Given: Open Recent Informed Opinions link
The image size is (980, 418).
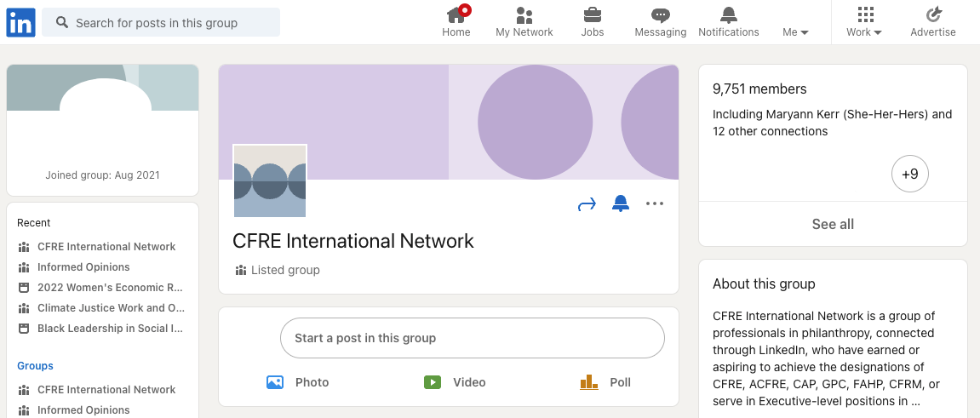Looking at the screenshot, I should coord(83,267).
